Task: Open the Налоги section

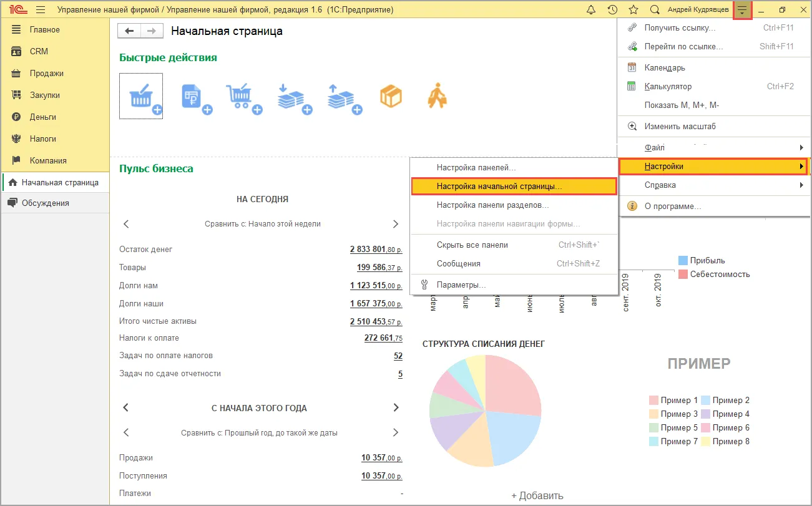Action: point(55,139)
